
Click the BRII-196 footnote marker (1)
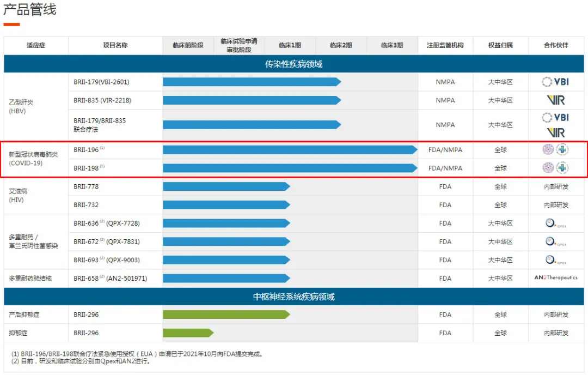(x=102, y=147)
